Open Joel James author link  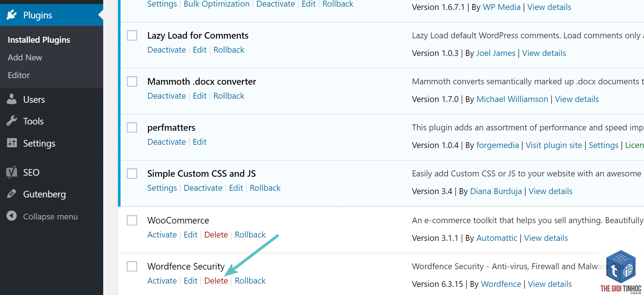coord(496,53)
